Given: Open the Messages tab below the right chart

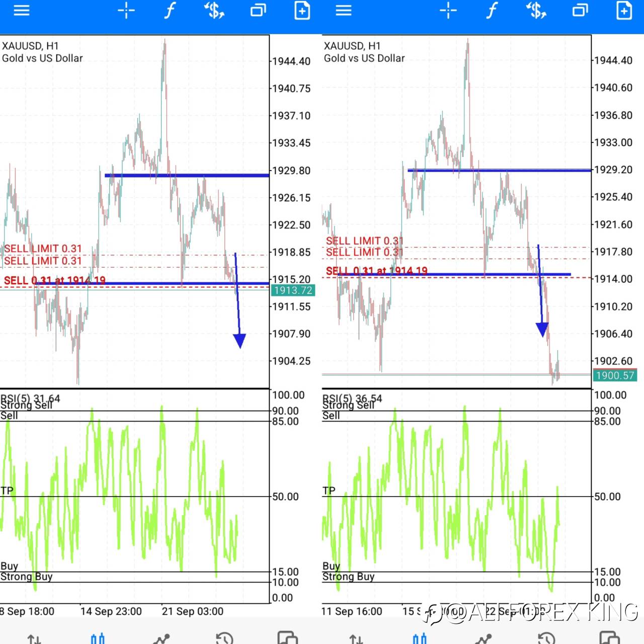Looking at the screenshot, I should [610, 637].
